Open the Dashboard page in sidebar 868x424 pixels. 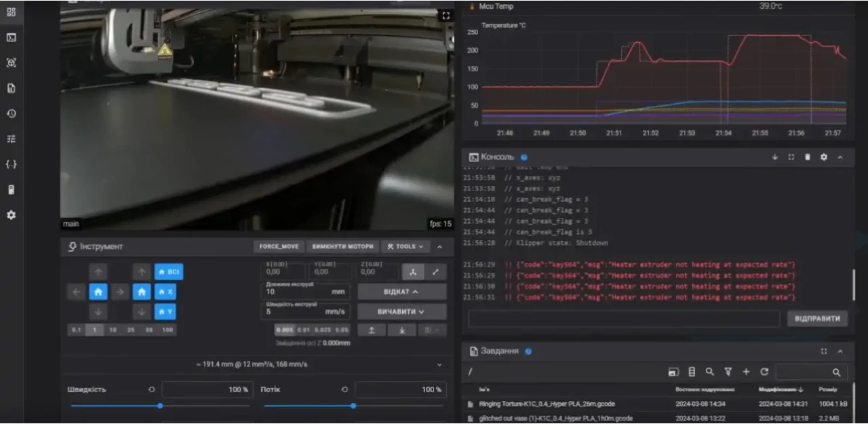(x=11, y=12)
